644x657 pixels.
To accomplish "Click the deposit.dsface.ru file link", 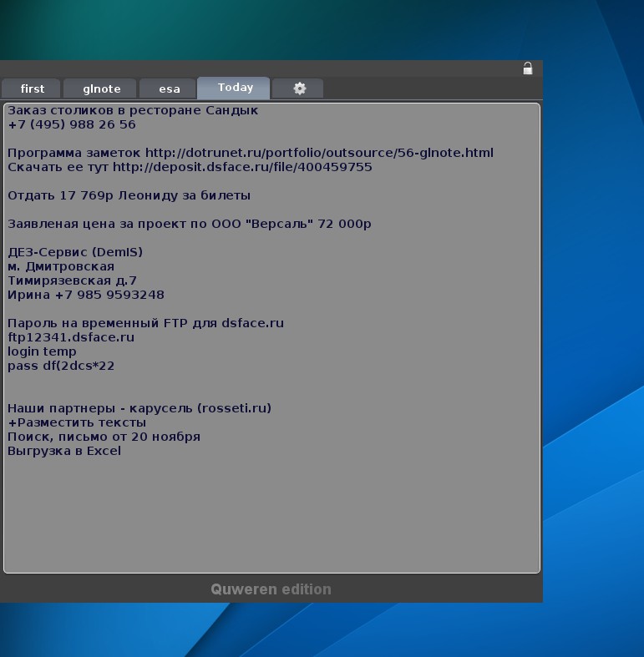I will (242, 167).
